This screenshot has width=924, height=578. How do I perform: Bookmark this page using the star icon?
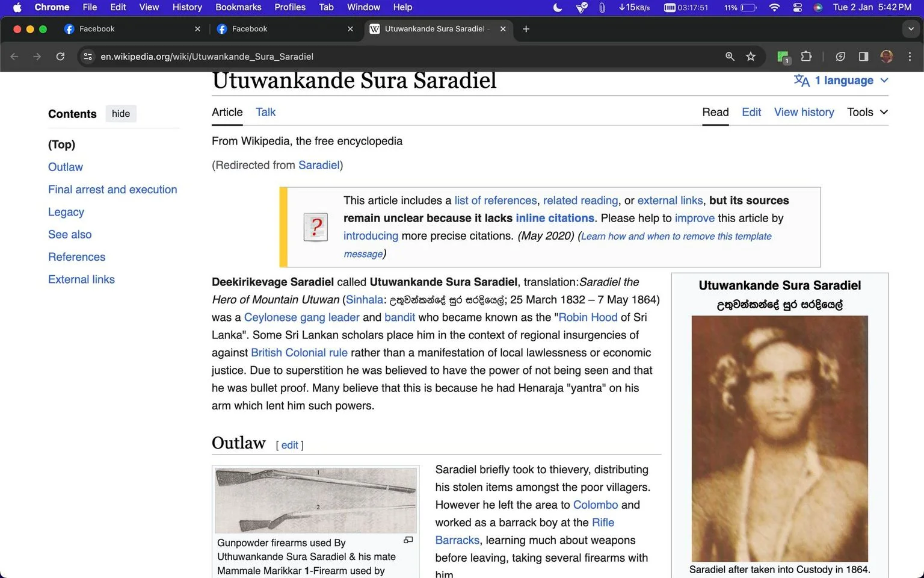pyautogui.click(x=751, y=57)
